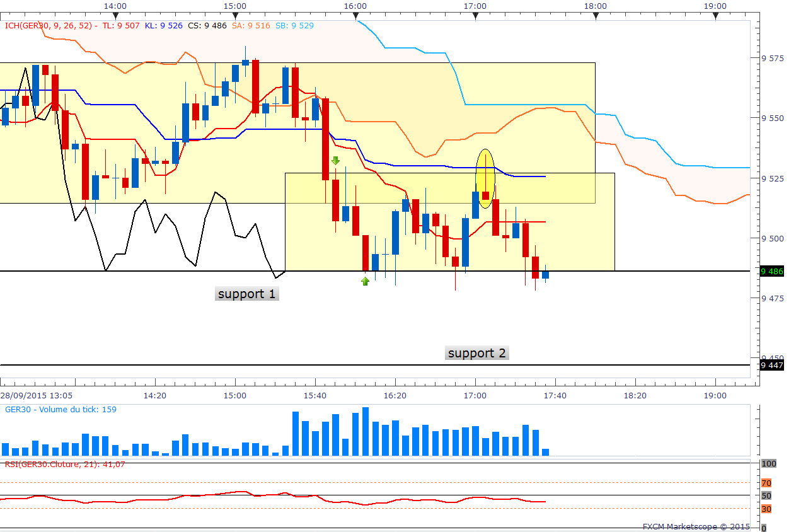Click the support level price tag 9 447
Image resolution: width=796 pixels, height=532 pixels.
(772, 365)
